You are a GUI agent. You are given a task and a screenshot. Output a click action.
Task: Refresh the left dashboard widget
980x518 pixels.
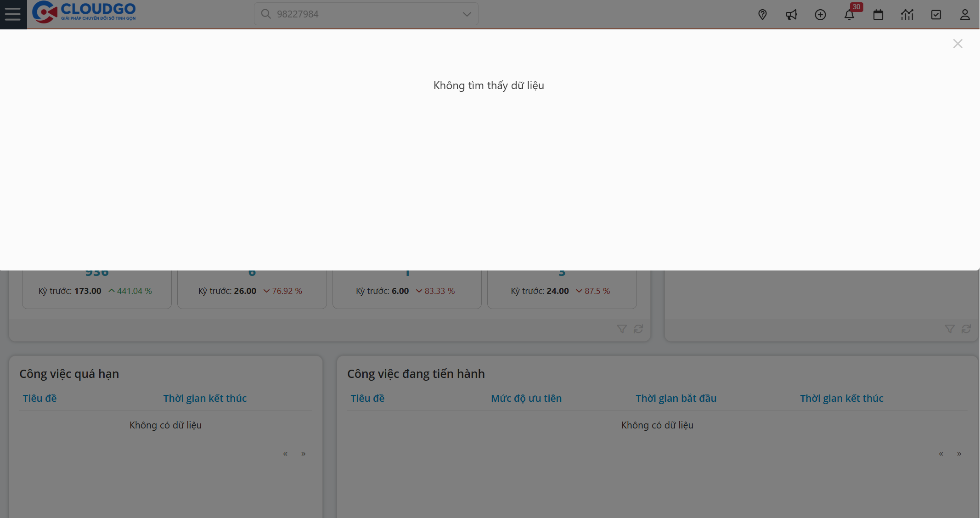[x=638, y=329]
